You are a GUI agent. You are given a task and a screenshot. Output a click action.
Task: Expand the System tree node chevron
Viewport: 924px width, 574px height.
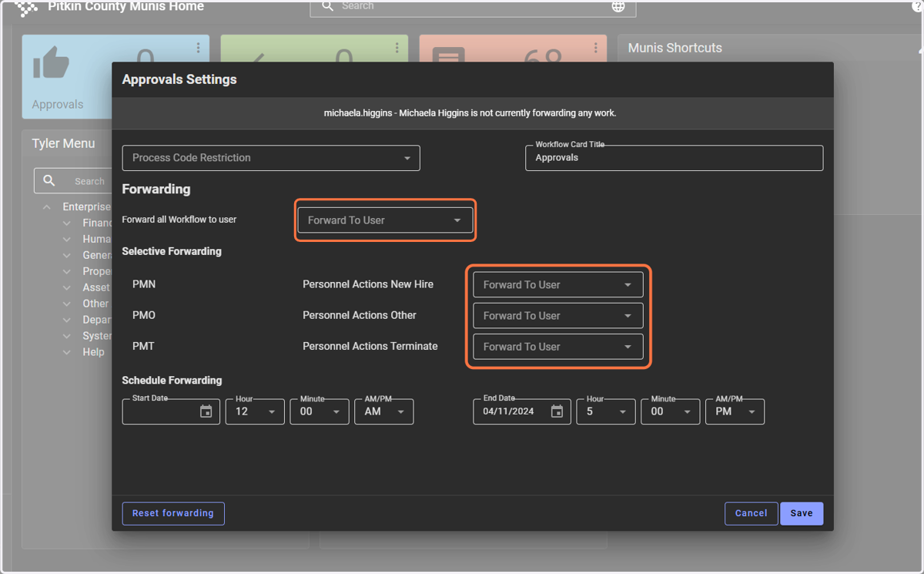pyautogui.click(x=67, y=336)
